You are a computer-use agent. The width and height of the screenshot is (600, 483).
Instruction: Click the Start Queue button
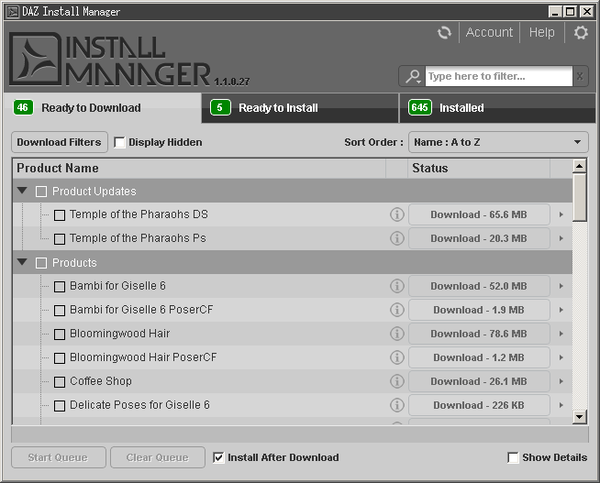coord(58,457)
